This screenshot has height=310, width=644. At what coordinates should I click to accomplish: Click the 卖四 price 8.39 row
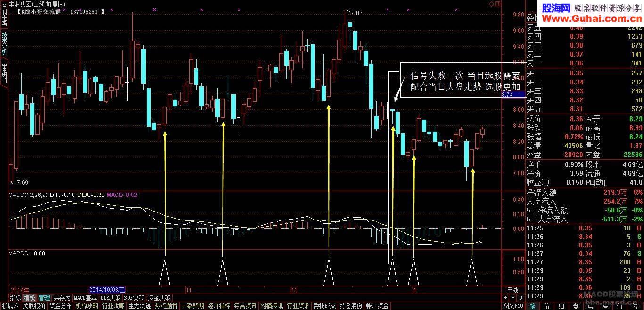585,36
